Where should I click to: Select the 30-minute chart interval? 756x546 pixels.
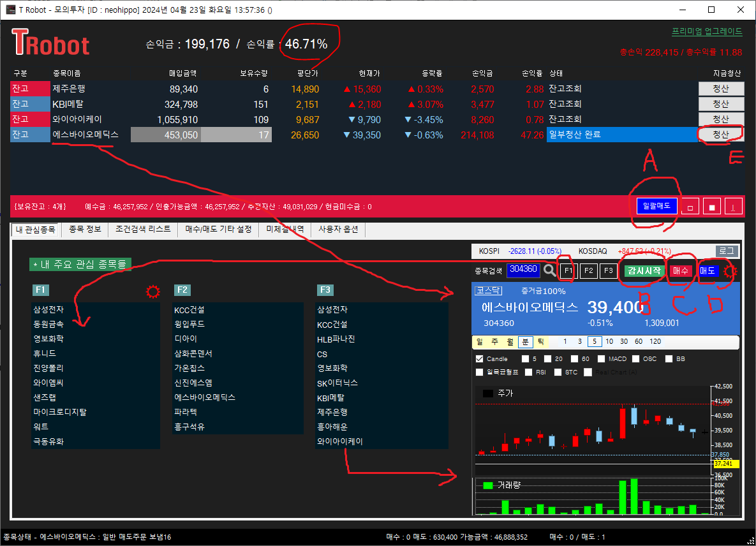624,342
